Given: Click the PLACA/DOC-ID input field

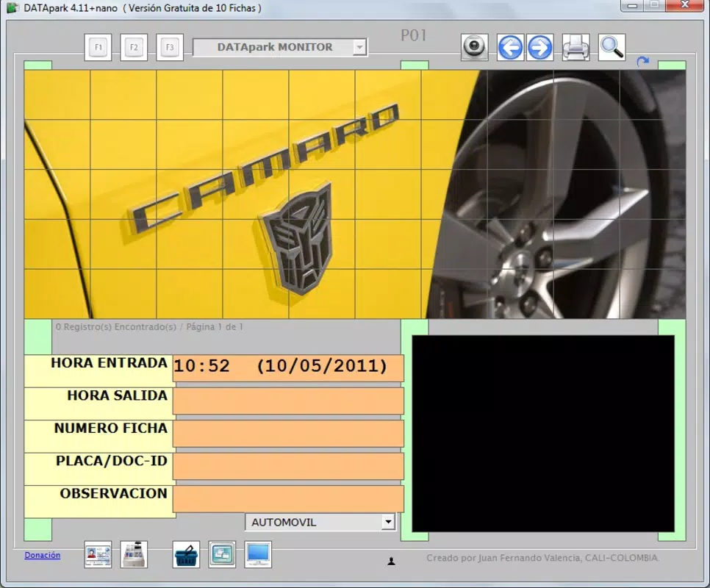Looking at the screenshot, I should click(288, 466).
